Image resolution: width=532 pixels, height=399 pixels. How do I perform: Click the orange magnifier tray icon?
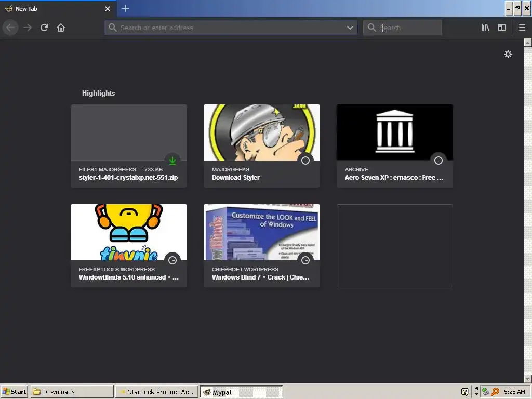[495, 392]
